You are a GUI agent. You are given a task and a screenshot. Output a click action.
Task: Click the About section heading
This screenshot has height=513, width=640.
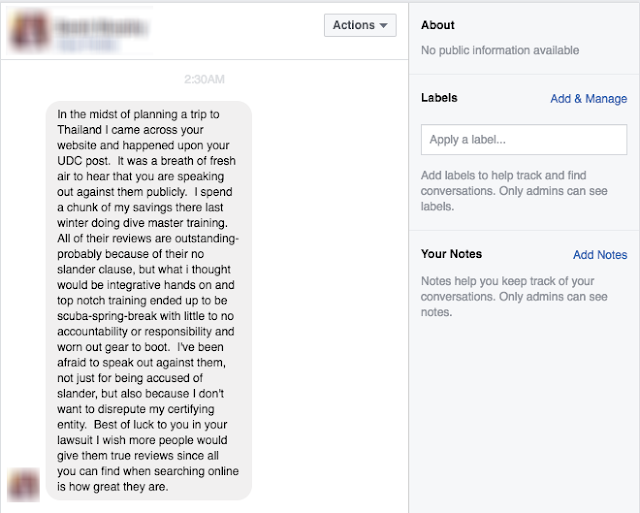(x=438, y=25)
